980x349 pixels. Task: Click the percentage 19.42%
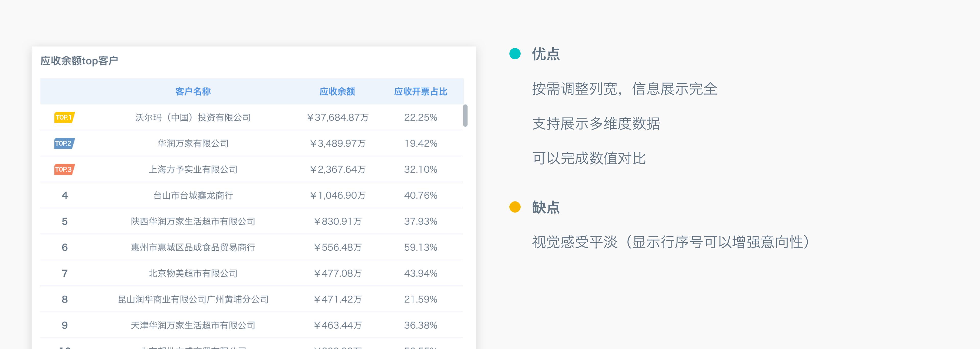(x=420, y=143)
